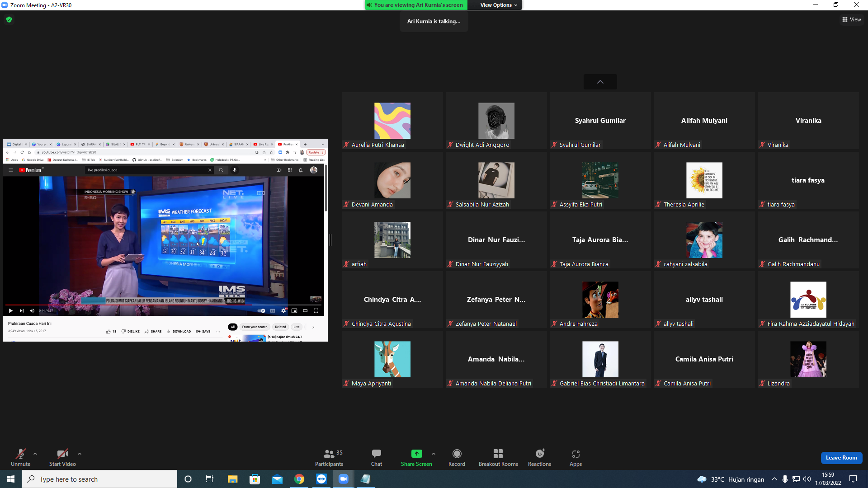Select the 'From your search' chip
The width and height of the screenshot is (868, 488).
pos(255,327)
